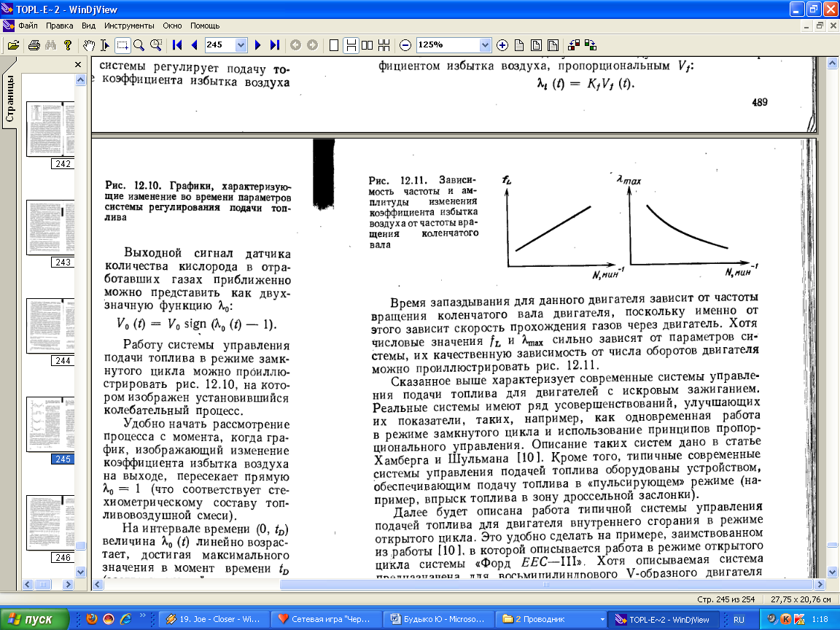This screenshot has width=840, height=630.
Task: Open the Вид menu
Action: (88, 26)
